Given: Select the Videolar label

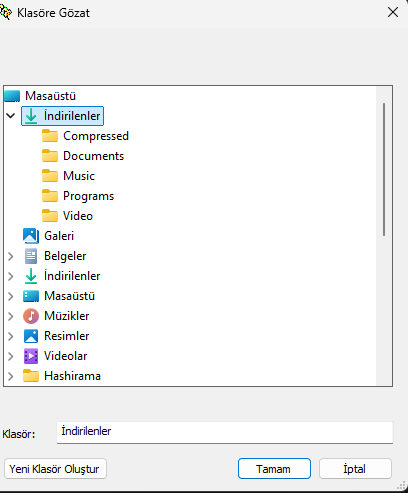Looking at the screenshot, I should point(66,356).
